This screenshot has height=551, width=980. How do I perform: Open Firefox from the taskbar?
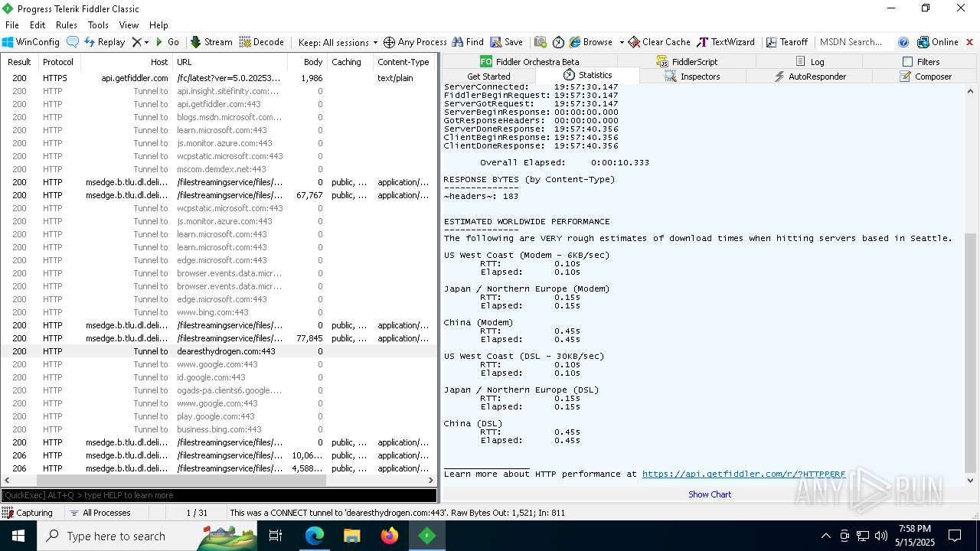(390, 536)
